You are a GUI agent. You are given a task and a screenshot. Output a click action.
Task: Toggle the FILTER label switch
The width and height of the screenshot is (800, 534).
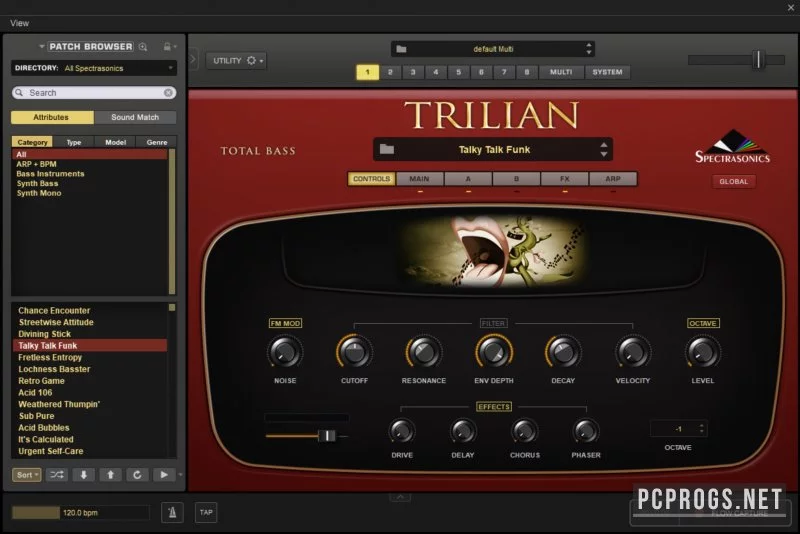coord(493,323)
